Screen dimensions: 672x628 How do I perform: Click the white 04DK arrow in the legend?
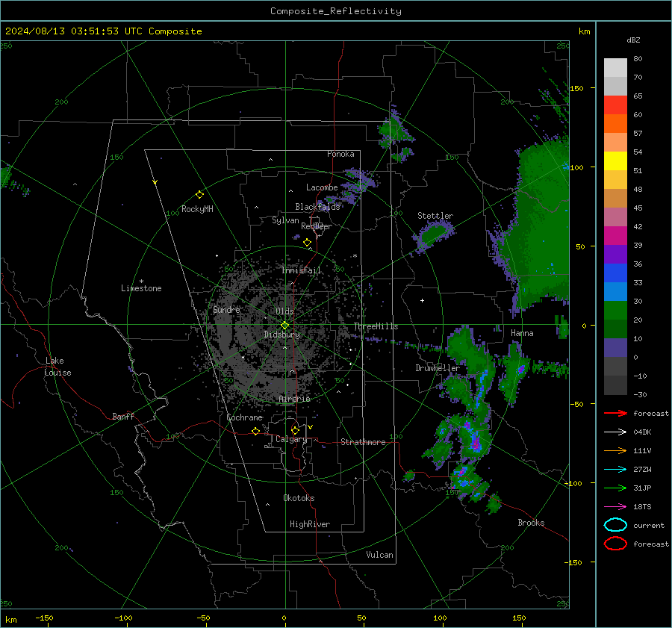(x=615, y=432)
